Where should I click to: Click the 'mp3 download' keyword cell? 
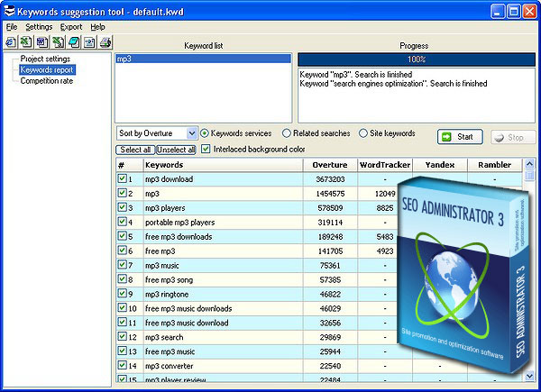[x=224, y=179]
